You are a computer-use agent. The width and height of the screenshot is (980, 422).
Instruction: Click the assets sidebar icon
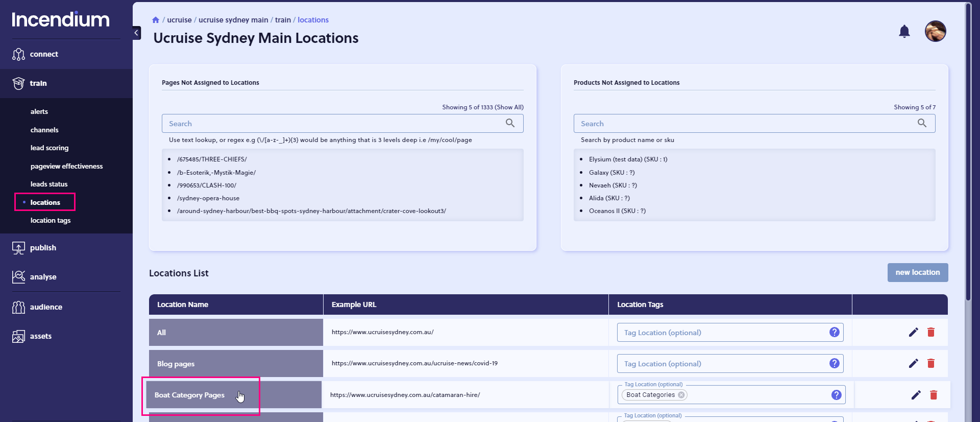pyautogui.click(x=18, y=336)
